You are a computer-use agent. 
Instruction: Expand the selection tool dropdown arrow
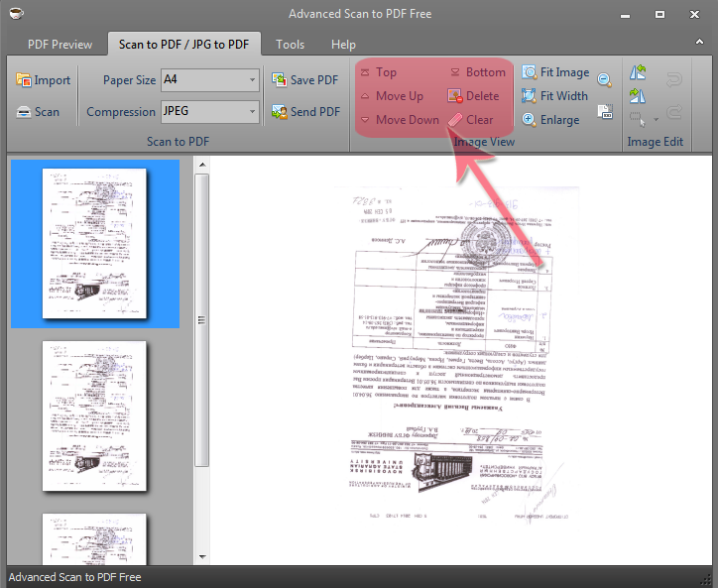(656, 121)
